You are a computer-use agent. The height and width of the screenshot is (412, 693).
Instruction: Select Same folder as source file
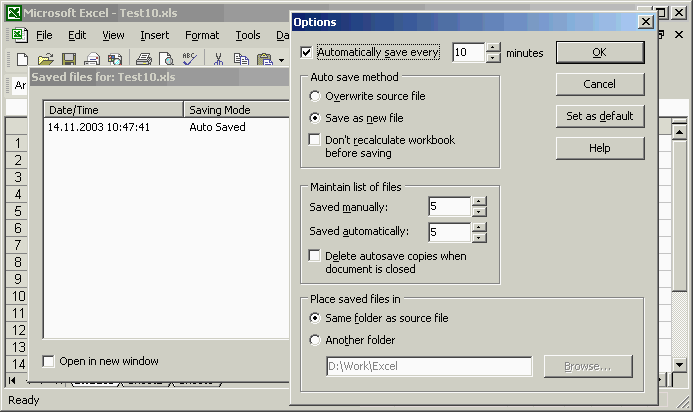point(315,318)
